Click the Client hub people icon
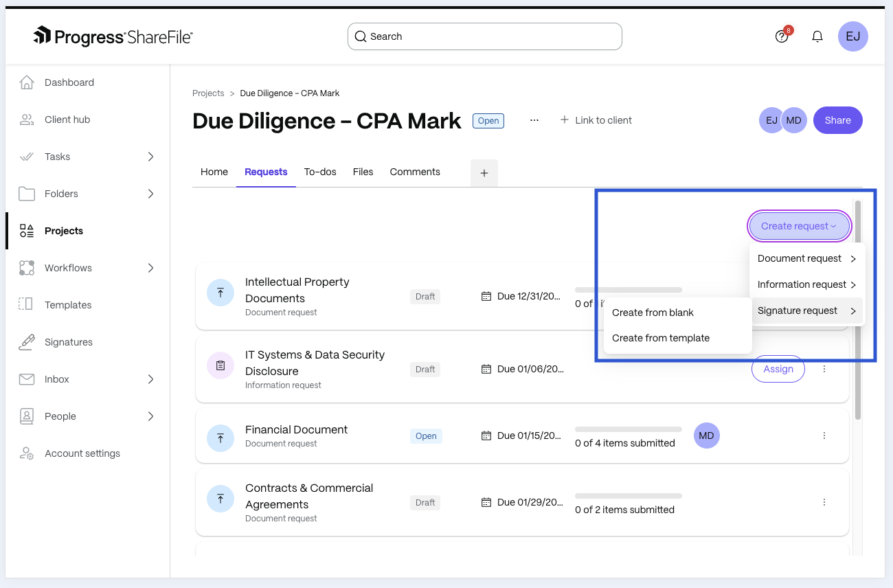Image resolution: width=893 pixels, height=588 pixels. tap(27, 120)
